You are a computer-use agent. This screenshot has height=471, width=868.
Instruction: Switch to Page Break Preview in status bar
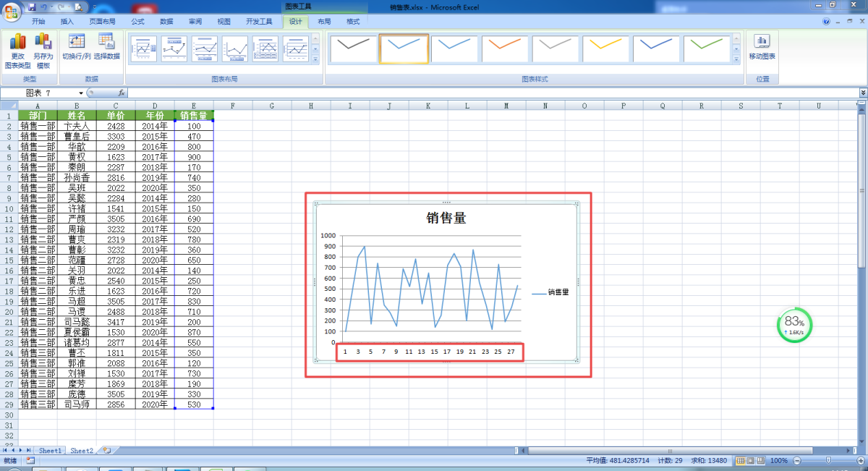tap(761, 461)
